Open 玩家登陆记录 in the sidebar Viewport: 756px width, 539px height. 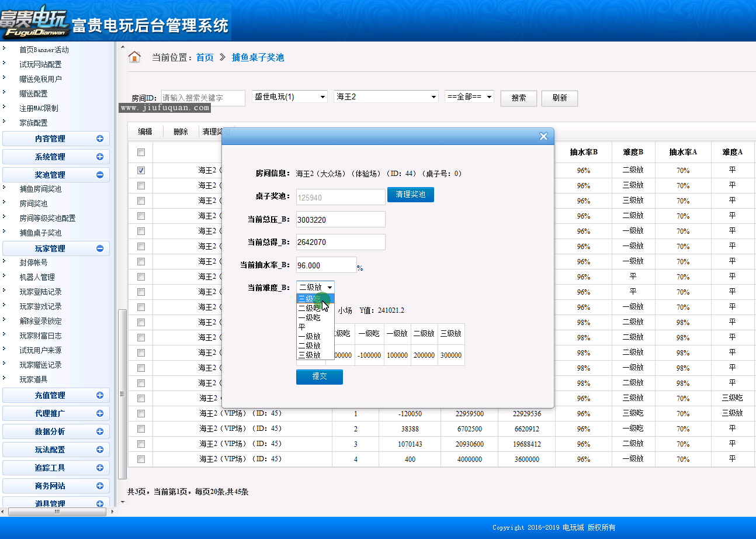40,292
